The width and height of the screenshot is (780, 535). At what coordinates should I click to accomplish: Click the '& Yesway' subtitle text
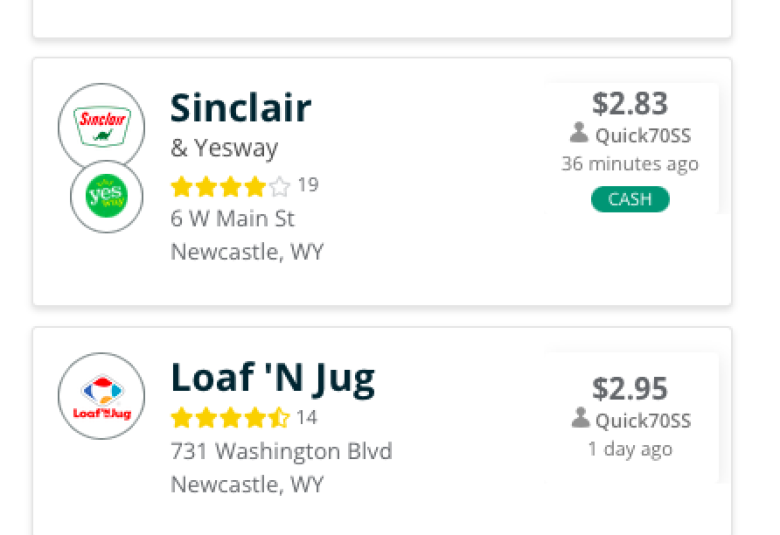pyautogui.click(x=224, y=148)
